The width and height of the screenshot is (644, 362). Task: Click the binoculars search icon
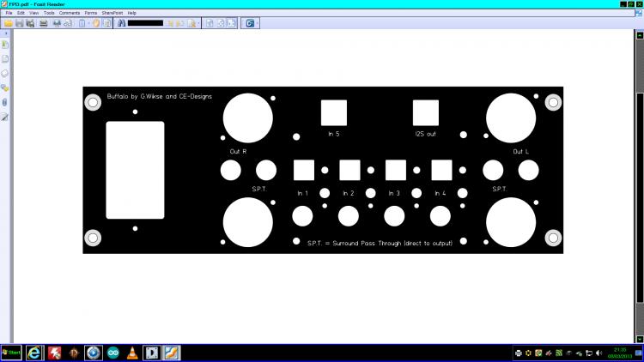click(x=121, y=23)
